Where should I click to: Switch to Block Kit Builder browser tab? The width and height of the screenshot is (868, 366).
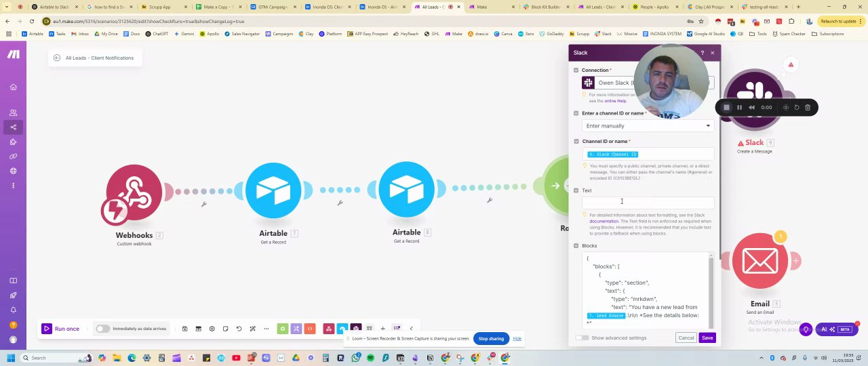point(545,7)
